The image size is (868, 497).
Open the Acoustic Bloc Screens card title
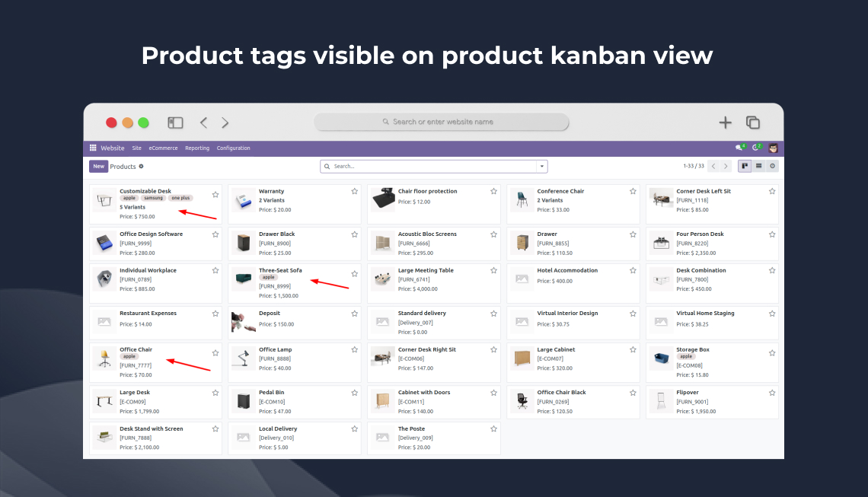click(427, 234)
